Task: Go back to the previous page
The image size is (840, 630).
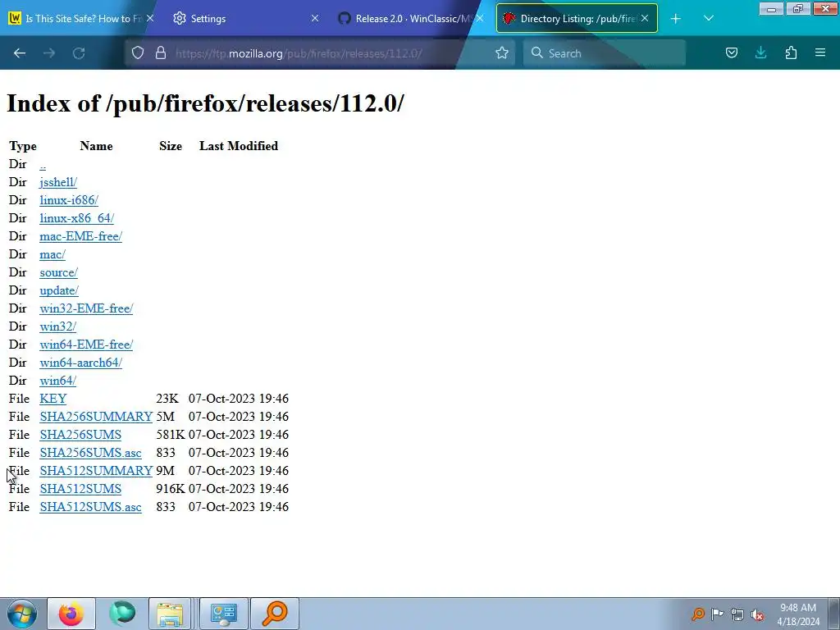Action: [20, 53]
